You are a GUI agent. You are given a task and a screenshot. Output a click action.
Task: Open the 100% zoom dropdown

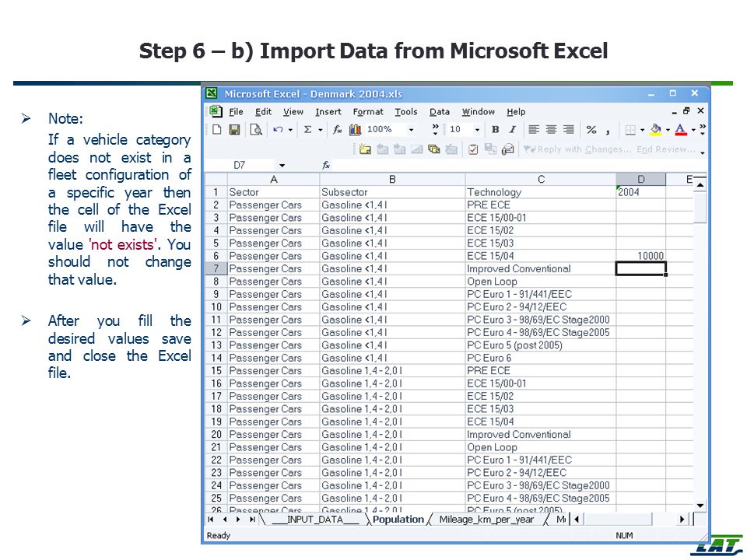(411, 130)
